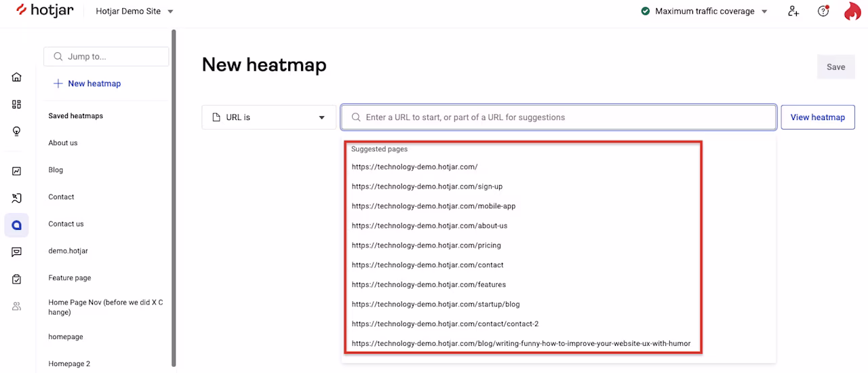Click the Hotjar logo
868x373 pixels.
click(x=45, y=11)
